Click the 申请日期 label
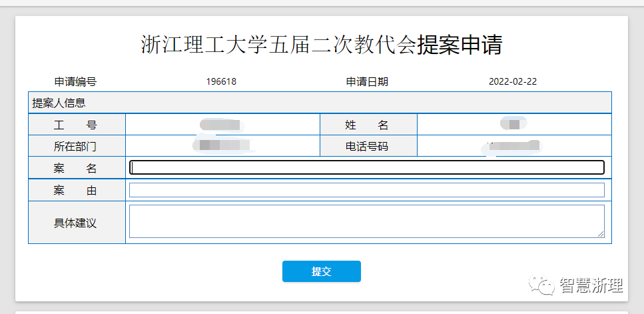The width and height of the screenshot is (644, 314). click(x=367, y=82)
